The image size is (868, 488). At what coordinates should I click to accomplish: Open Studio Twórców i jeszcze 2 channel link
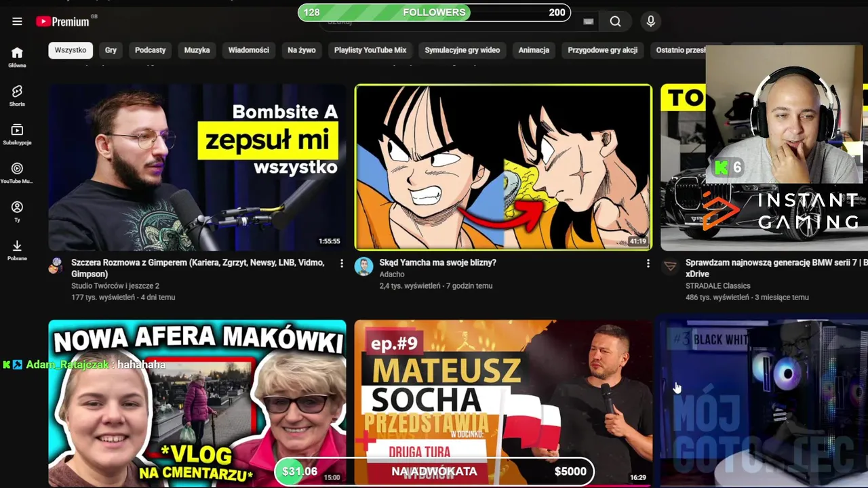pos(115,286)
